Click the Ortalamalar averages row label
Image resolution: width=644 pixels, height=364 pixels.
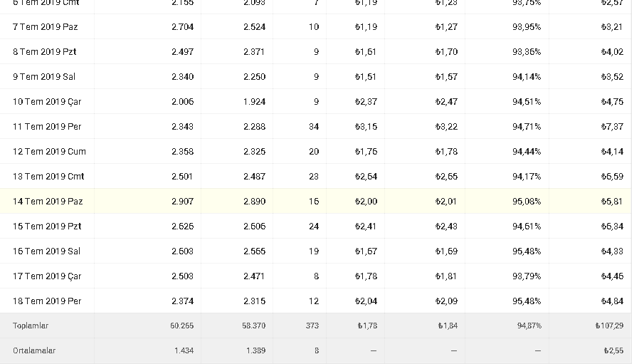[34, 351]
